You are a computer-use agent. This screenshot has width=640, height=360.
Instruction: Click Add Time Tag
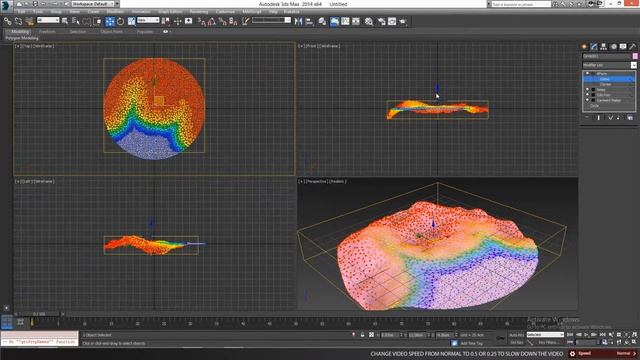[x=471, y=343]
